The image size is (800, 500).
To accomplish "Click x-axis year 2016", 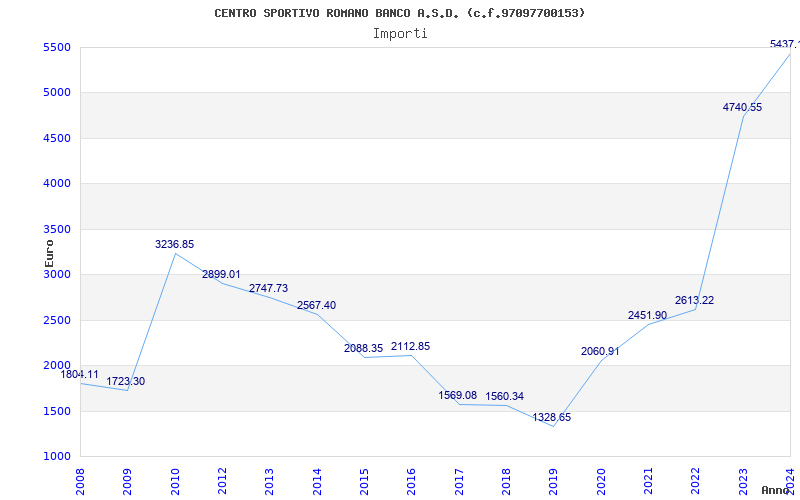I will click(x=412, y=482).
